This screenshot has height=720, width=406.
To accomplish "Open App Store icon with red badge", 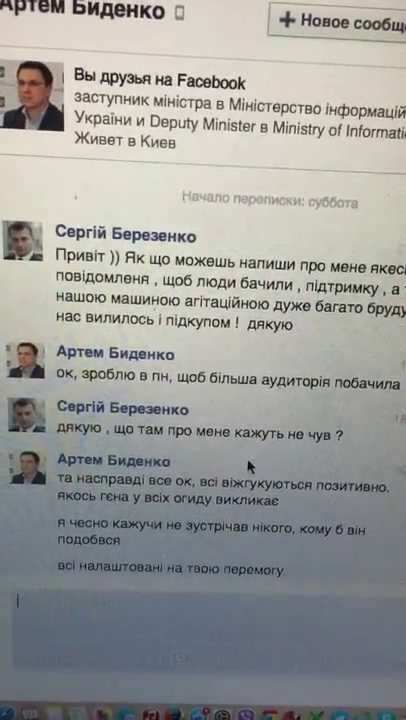I will [198, 715].
